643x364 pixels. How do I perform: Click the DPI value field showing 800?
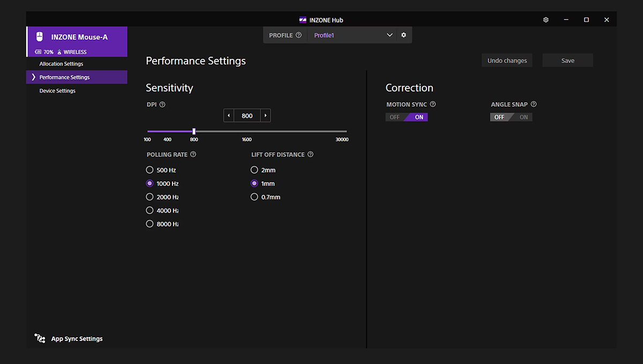coord(247,116)
